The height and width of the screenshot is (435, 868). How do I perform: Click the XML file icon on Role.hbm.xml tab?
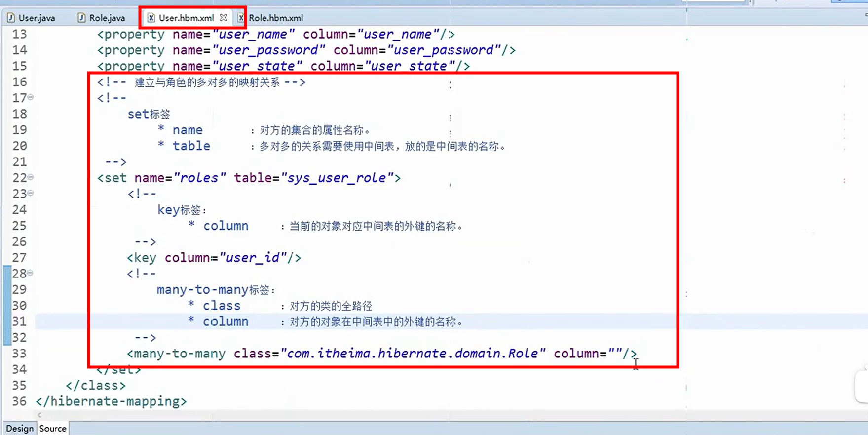coord(240,18)
